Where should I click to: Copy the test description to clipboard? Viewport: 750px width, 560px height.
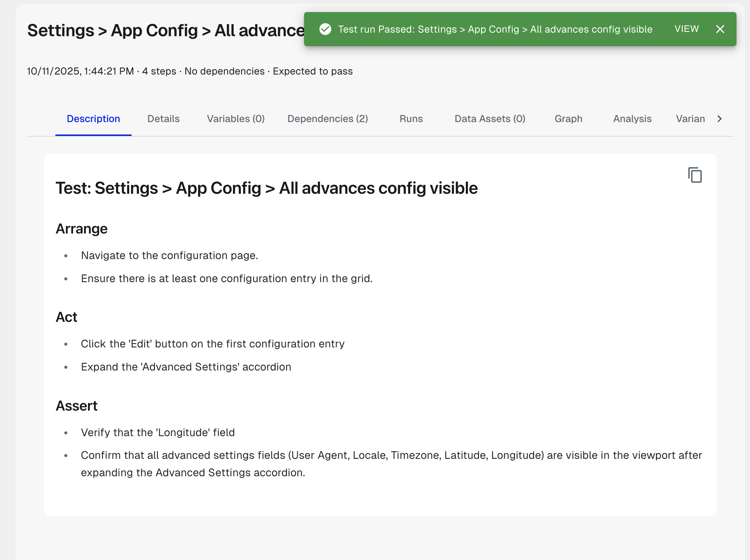(695, 175)
